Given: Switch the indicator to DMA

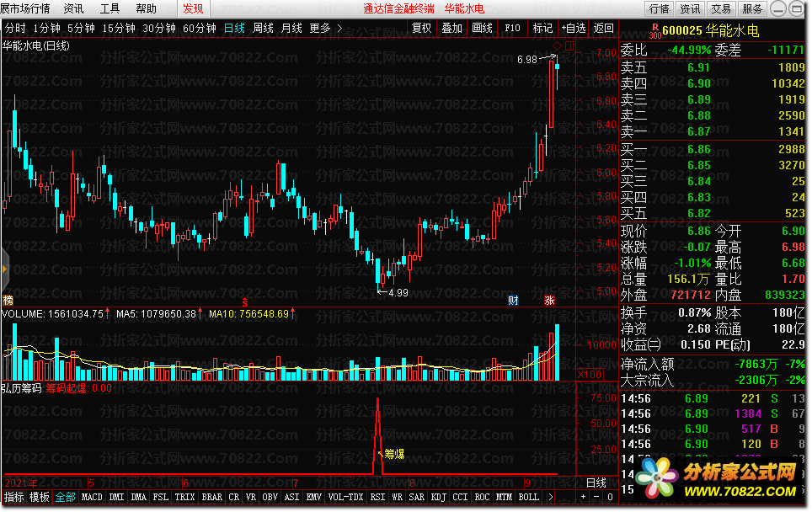Looking at the screenshot, I should [138, 497].
